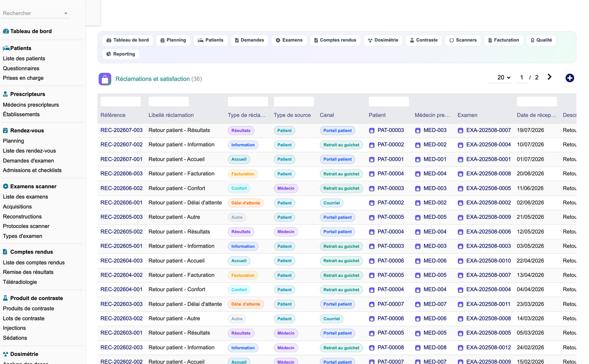Open record REC-202604-002
The width and height of the screenshot is (589, 364).
[121, 275]
